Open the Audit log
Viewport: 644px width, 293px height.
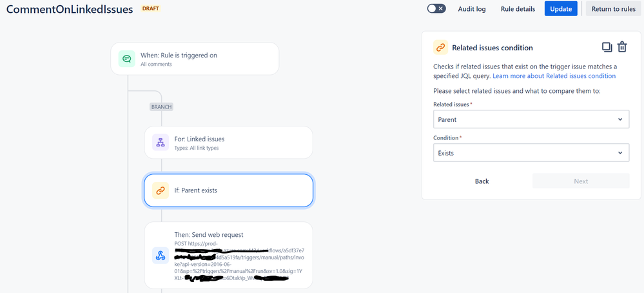pyautogui.click(x=472, y=9)
